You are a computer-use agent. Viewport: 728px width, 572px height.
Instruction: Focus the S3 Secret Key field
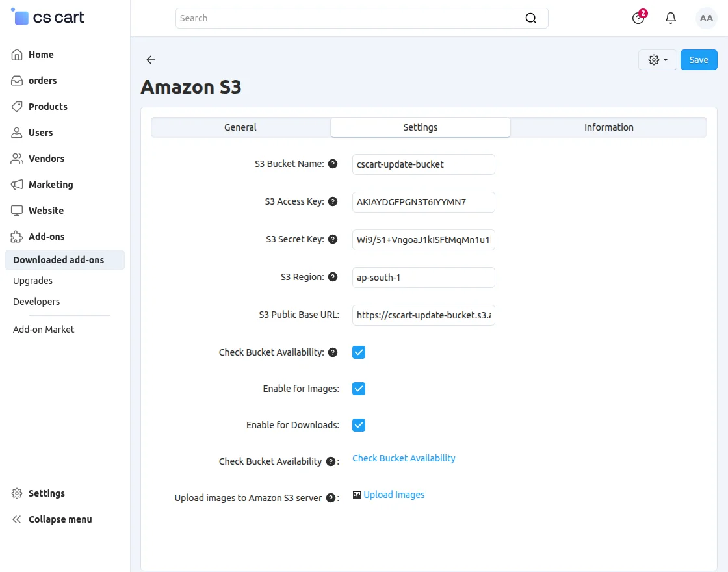click(423, 240)
